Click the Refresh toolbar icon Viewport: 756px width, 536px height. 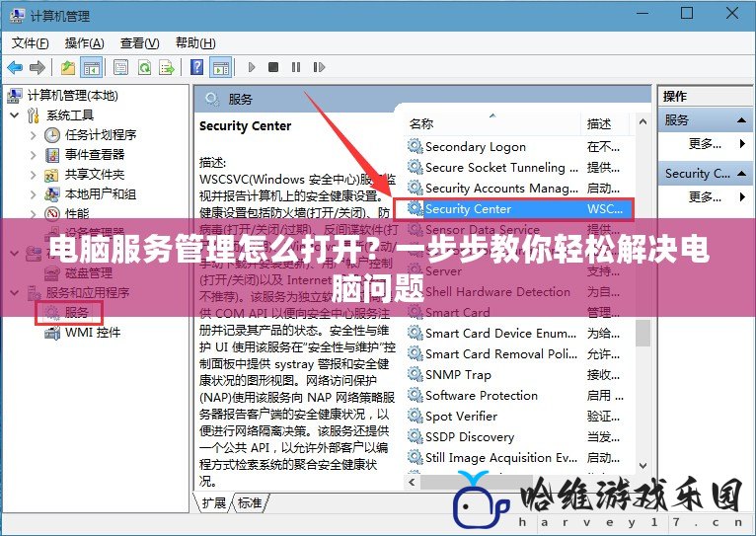[144, 67]
